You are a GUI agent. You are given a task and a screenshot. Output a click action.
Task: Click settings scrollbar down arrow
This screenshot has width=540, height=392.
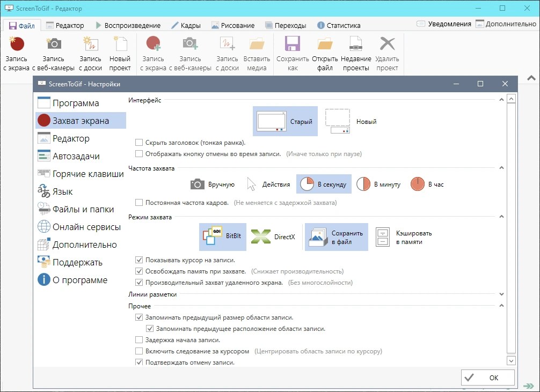[511, 361]
